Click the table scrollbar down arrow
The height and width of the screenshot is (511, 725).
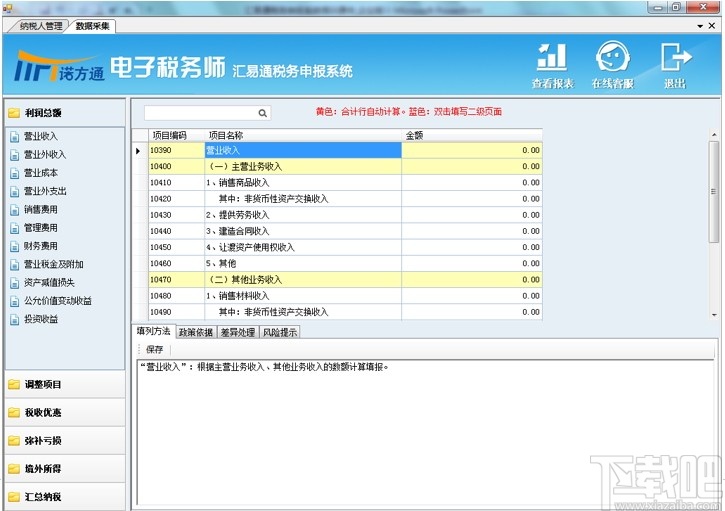(x=714, y=314)
